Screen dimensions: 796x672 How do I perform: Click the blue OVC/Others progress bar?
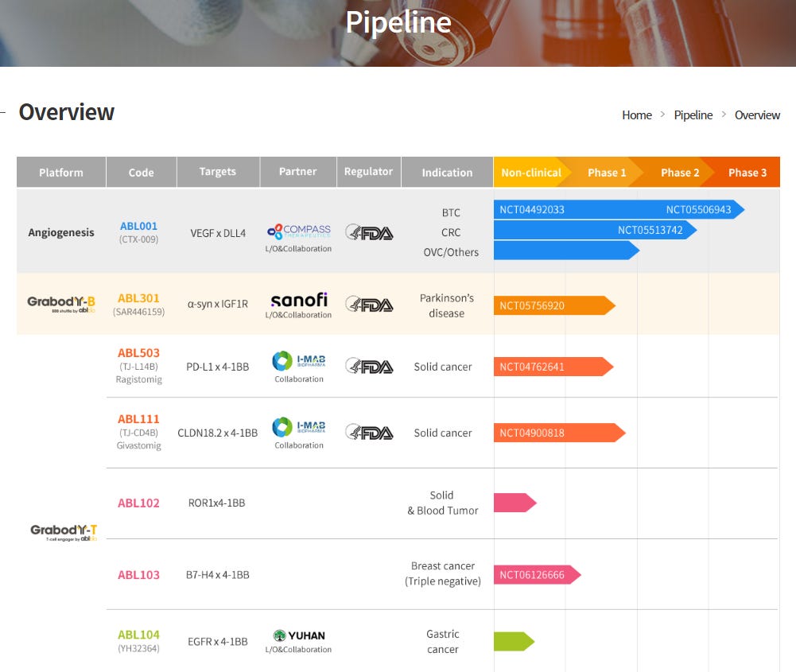coord(566,251)
